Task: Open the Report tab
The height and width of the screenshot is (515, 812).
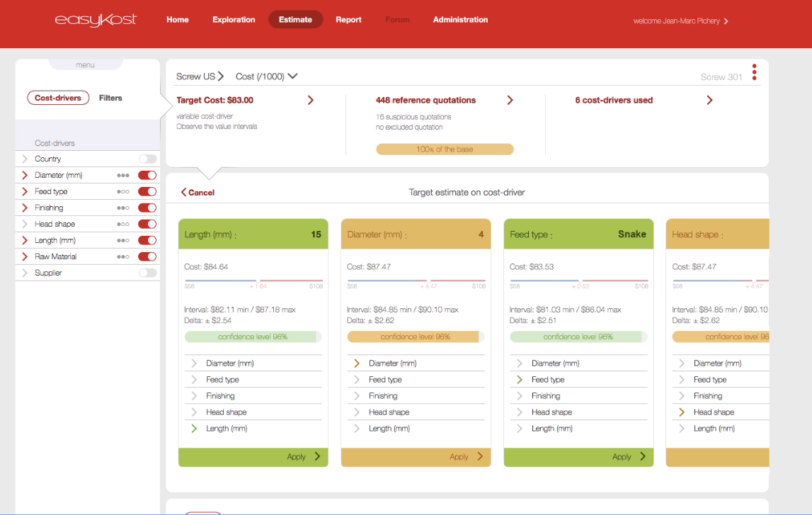Action: pos(348,20)
